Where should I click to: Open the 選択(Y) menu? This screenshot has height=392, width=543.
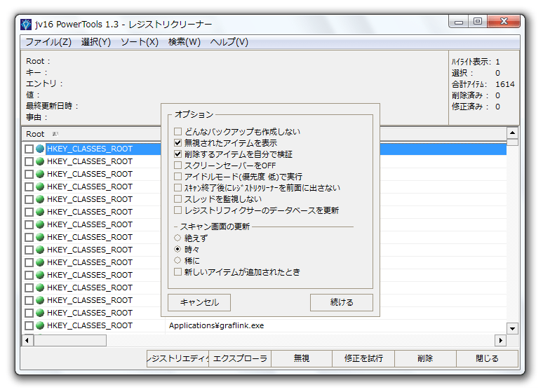tap(96, 42)
